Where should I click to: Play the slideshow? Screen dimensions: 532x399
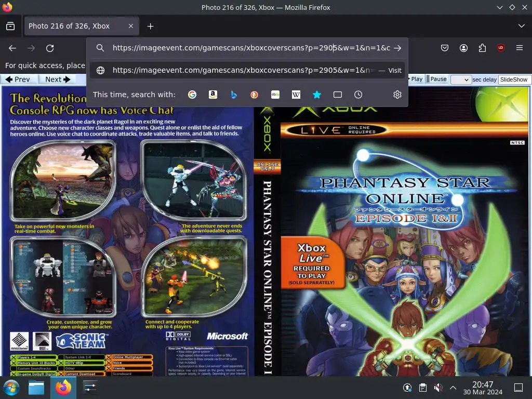[416, 79]
